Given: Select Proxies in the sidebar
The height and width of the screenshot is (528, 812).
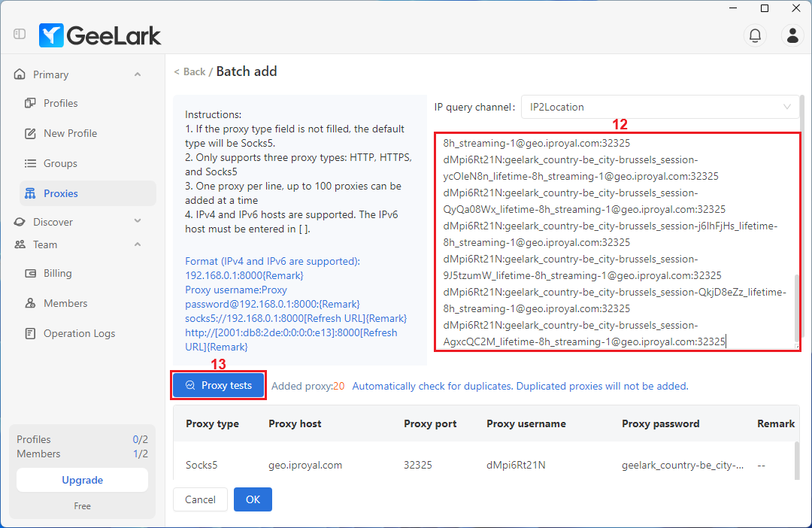Looking at the screenshot, I should click(x=60, y=193).
